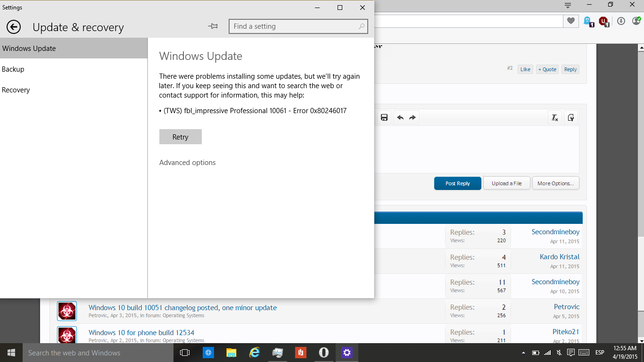
Task: Undo in the forum reply editor
Action: [x=400, y=117]
